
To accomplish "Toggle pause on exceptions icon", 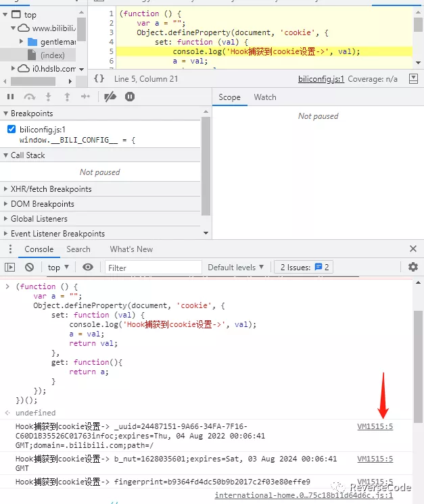I will [x=130, y=97].
